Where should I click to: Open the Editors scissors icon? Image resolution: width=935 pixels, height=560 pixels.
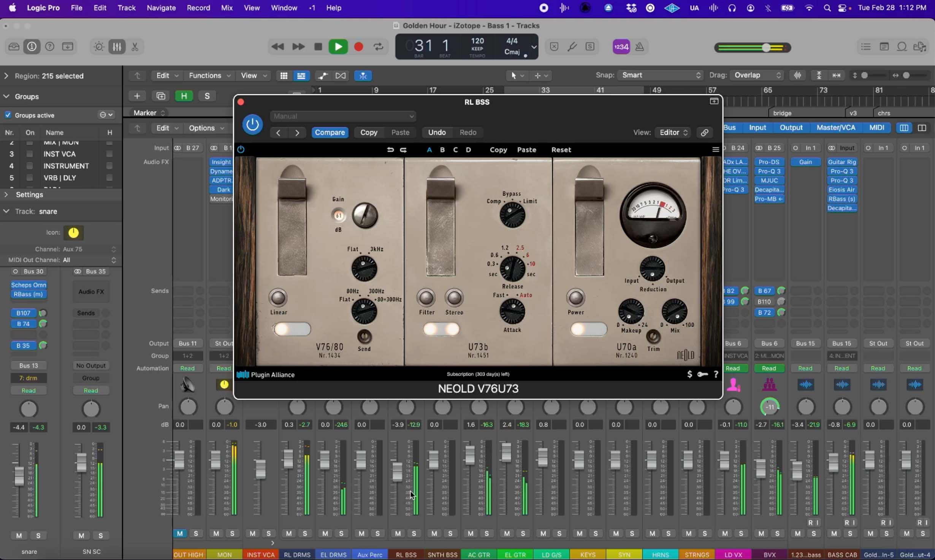tap(135, 47)
